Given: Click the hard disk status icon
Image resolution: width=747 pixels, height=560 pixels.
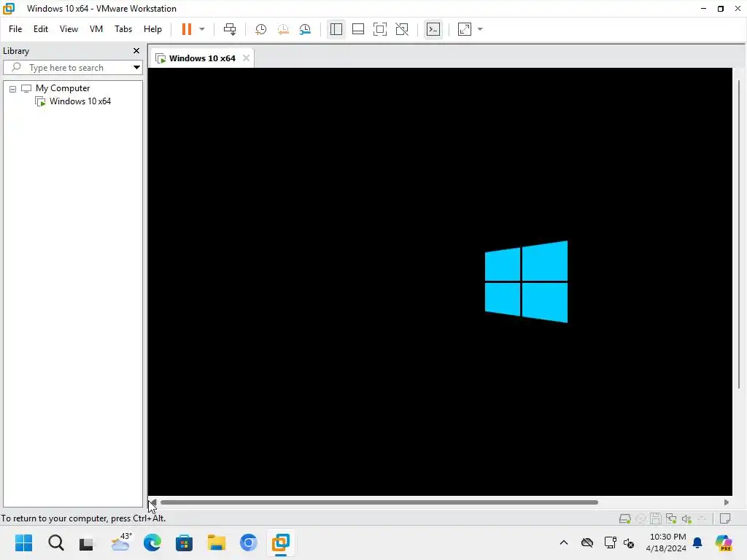Looking at the screenshot, I should click(624, 518).
